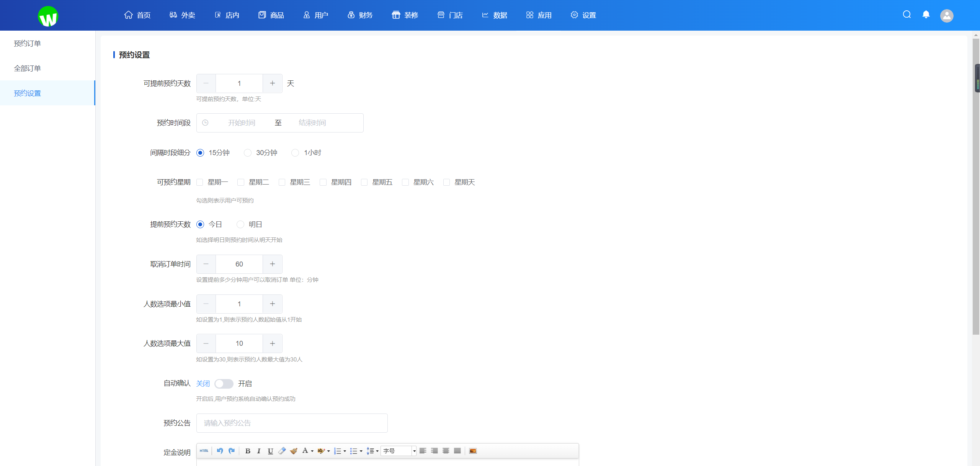Screen dimensions: 980x466
Task: Click the 结束时间 input
Action: pos(312,123)
